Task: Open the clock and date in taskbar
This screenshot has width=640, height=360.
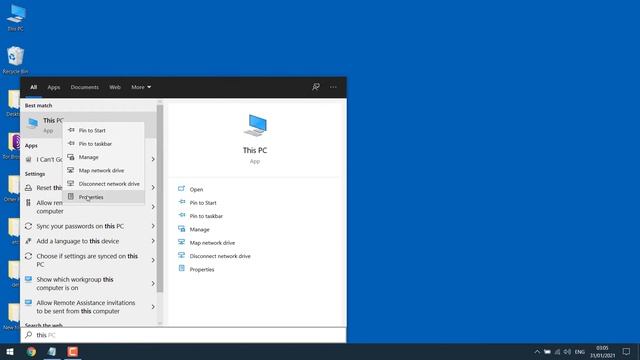Action: [x=602, y=351]
